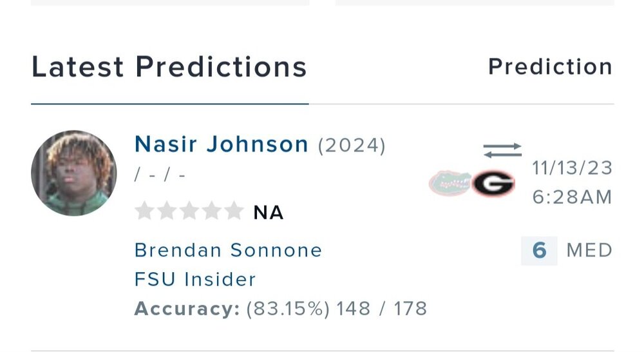
Task: Click the middle gray rating star
Action: (x=189, y=211)
